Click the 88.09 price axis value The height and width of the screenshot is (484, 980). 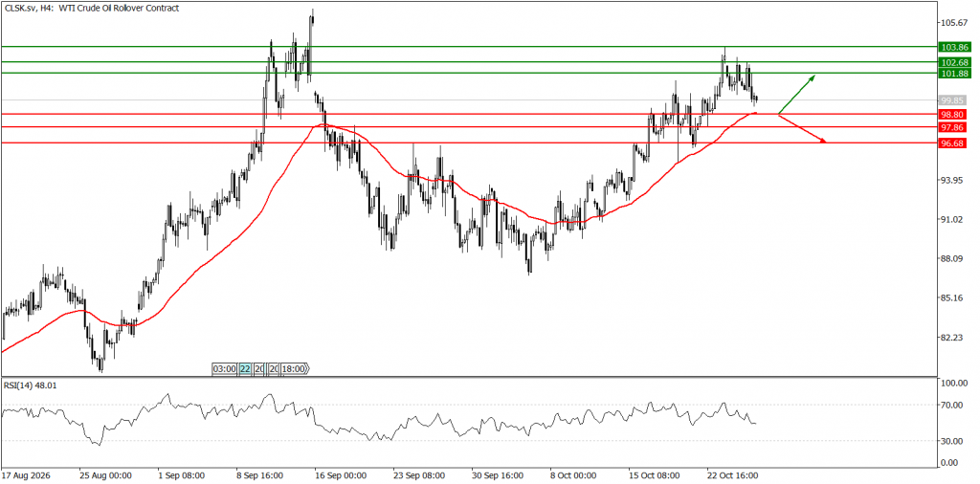(x=954, y=258)
